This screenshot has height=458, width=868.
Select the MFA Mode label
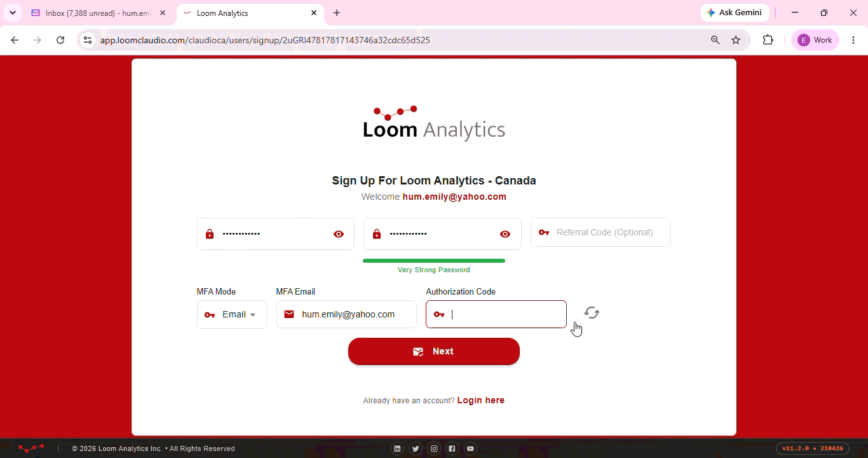point(216,291)
